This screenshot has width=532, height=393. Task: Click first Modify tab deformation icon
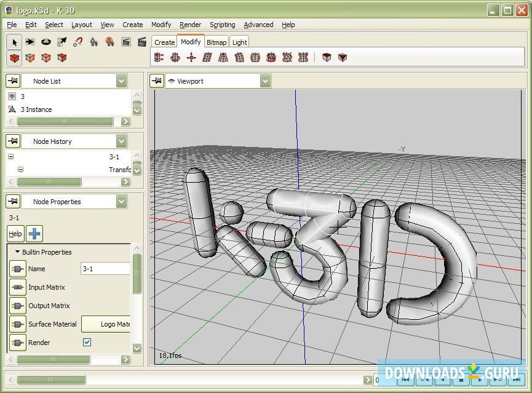click(x=159, y=57)
